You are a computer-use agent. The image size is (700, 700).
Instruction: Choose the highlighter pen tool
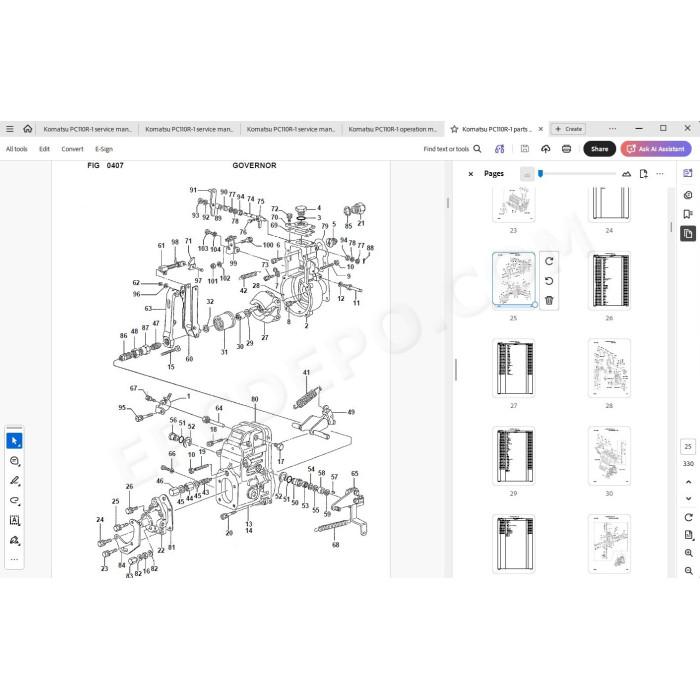coord(14,481)
